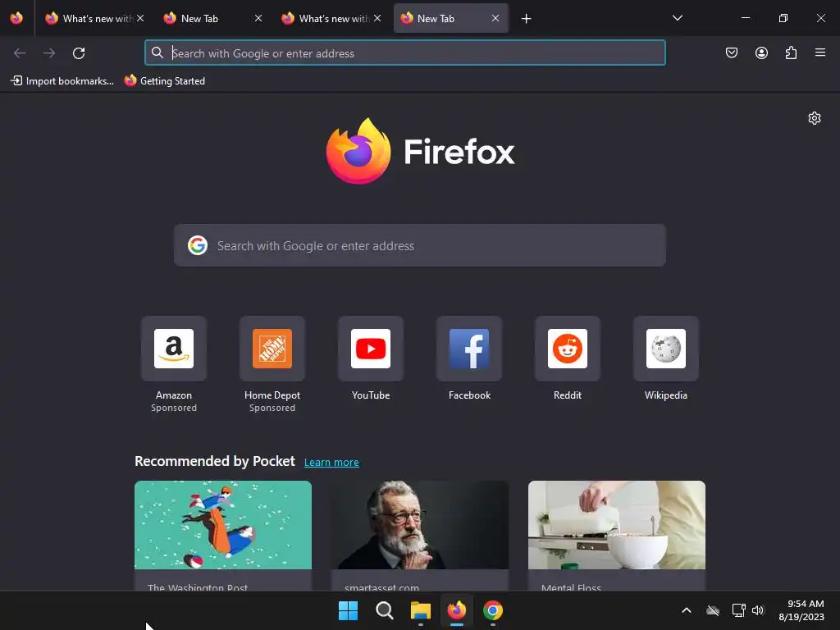
Task: Open Save to Pocket icon
Action: pos(731,52)
